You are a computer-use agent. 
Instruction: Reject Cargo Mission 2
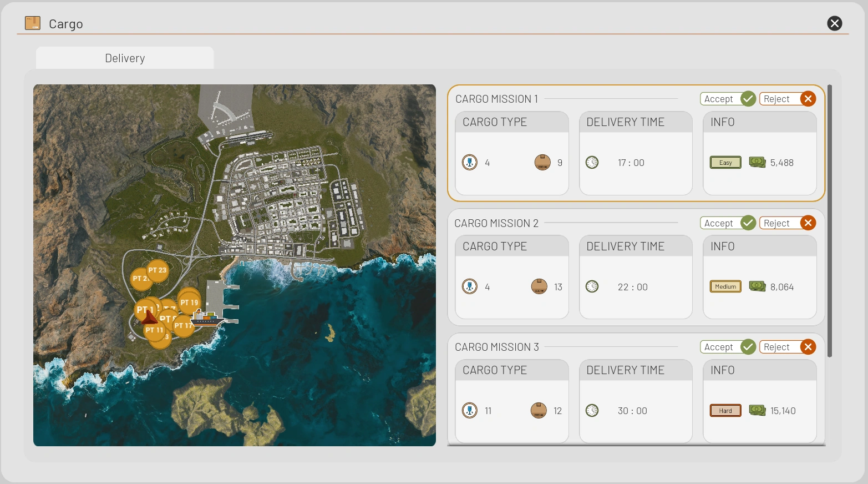[x=788, y=223]
